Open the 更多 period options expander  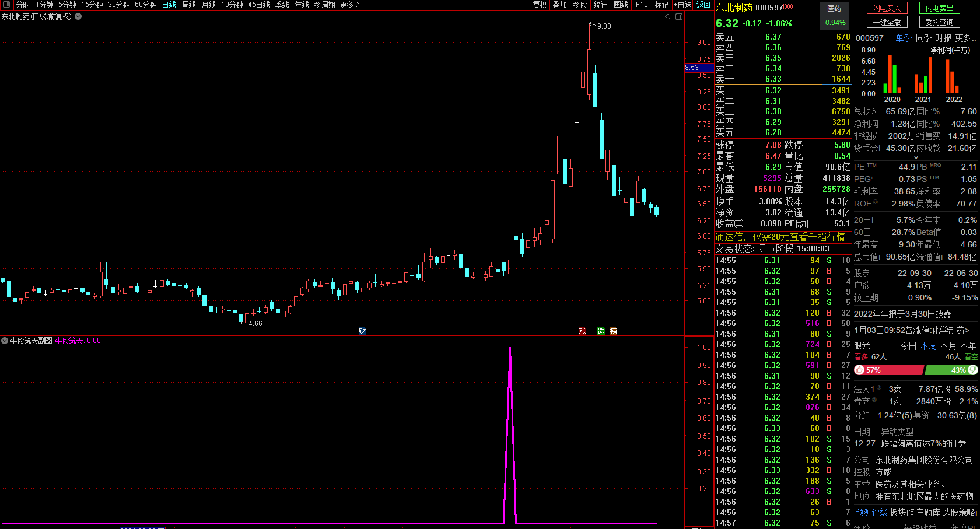pyautogui.click(x=349, y=5)
